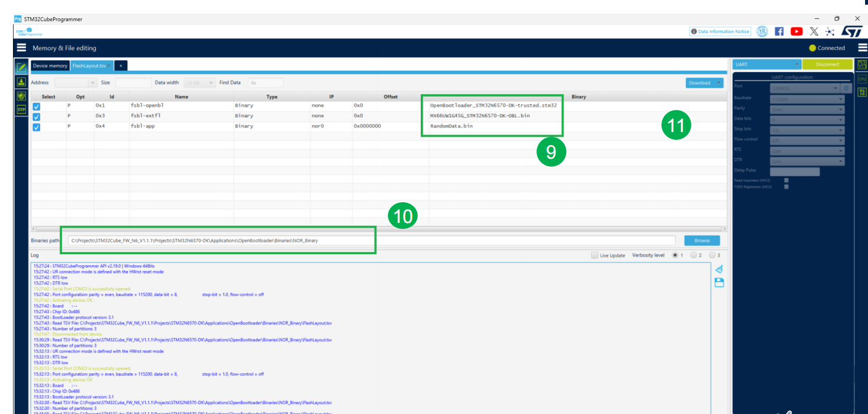Expand the Download button dropdown arrow
This screenshot has width=868, height=414.
[x=719, y=83]
